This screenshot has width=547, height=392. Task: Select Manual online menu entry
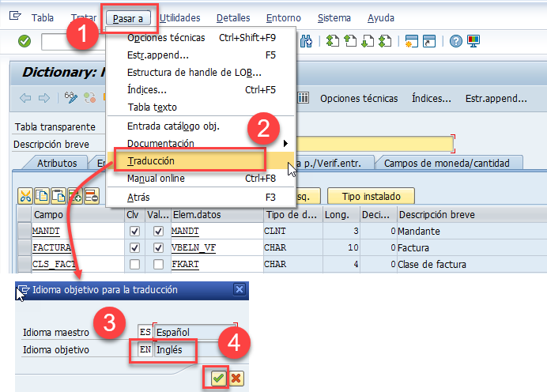tap(201, 178)
